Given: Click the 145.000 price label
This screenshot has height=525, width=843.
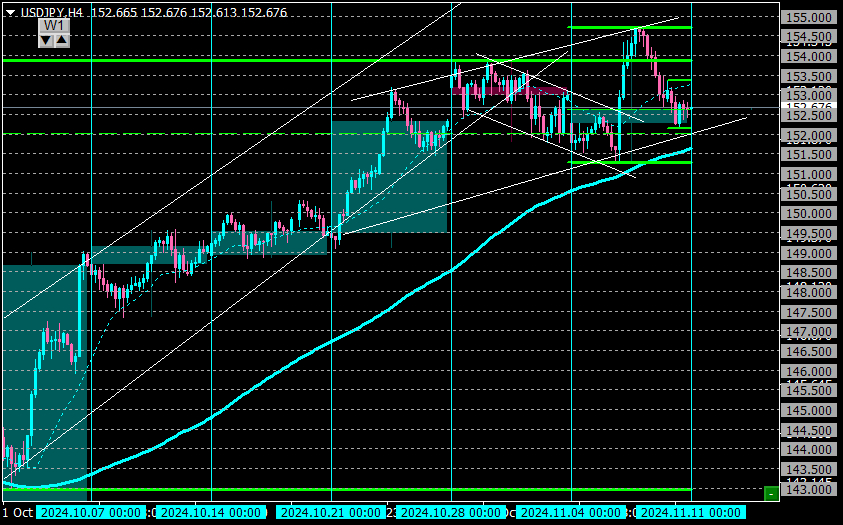Looking at the screenshot, I should (809, 411).
